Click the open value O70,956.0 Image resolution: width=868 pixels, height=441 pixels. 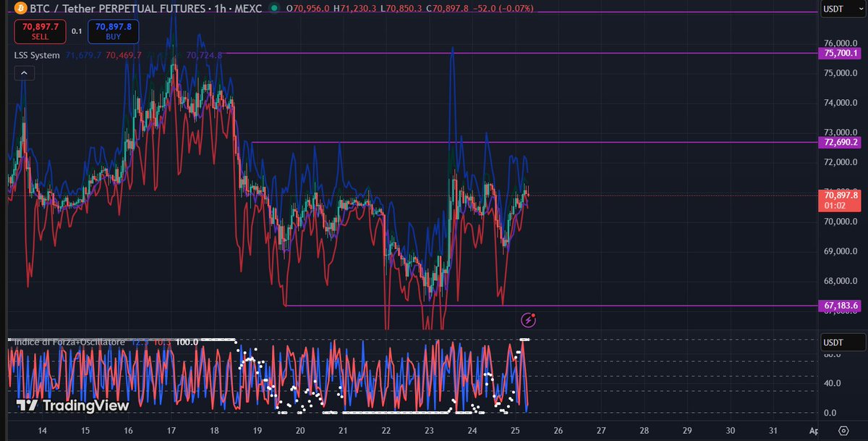click(308, 8)
